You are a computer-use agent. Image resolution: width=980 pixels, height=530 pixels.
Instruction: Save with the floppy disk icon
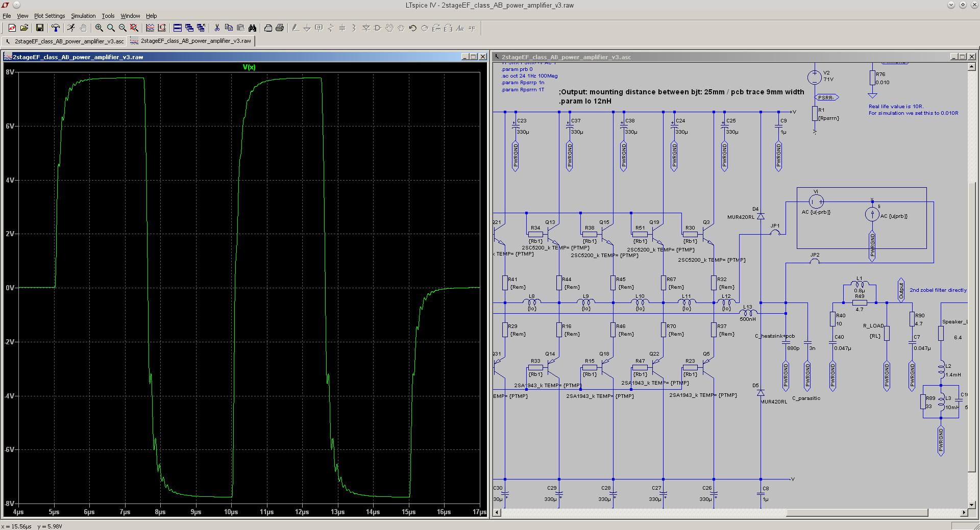click(40, 28)
